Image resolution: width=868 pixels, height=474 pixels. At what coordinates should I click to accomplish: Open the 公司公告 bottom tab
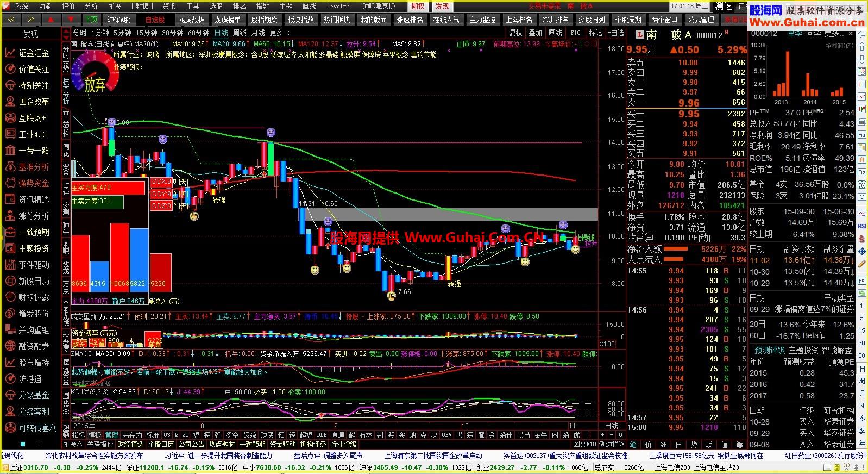pos(192,444)
